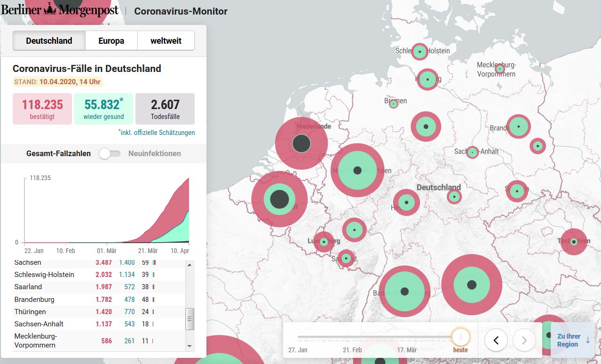Screen dimensions: 601x364
Task: Open the Mecklenburg-Vorpommern map marker
Action: tap(500, 69)
